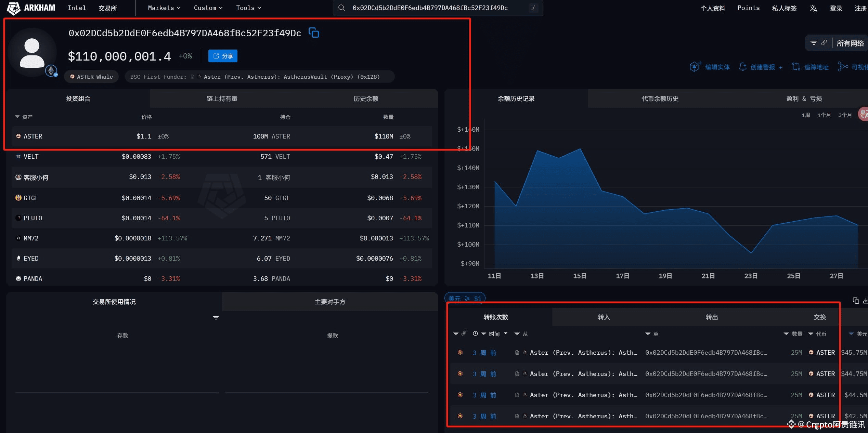Toggle the time column sort in the transfers table

pos(494,334)
